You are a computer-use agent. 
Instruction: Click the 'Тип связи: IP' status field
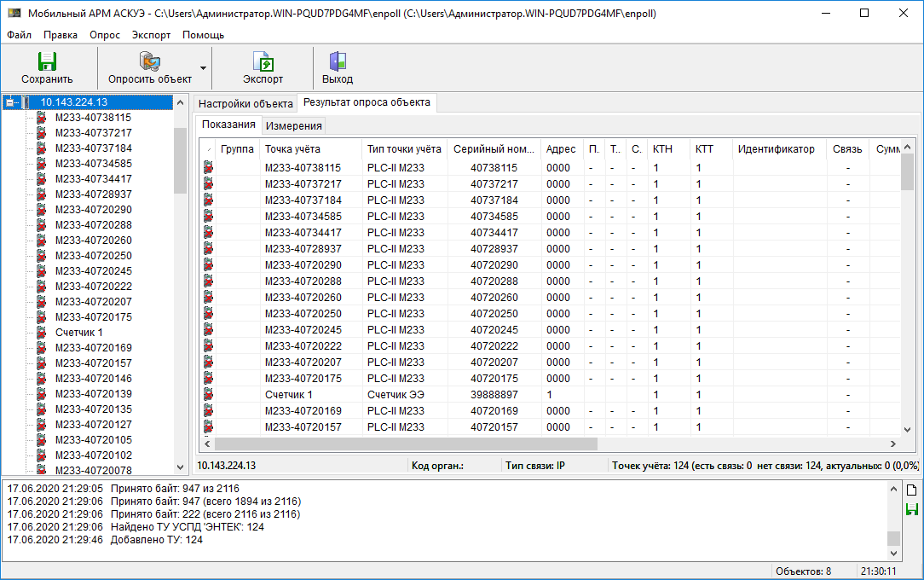(x=535, y=466)
